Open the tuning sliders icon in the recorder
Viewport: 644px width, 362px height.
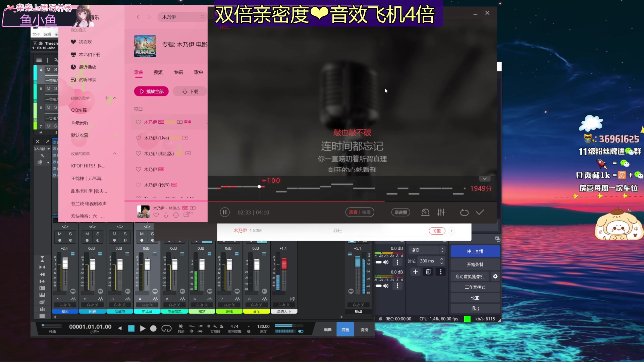coord(441,212)
